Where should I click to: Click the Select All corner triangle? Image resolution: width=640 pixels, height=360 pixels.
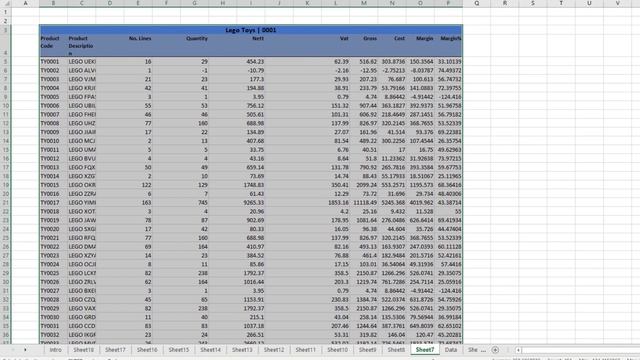click(6, 3)
